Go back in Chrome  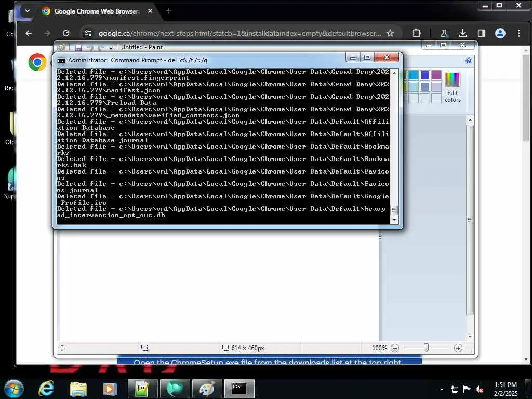point(29,33)
